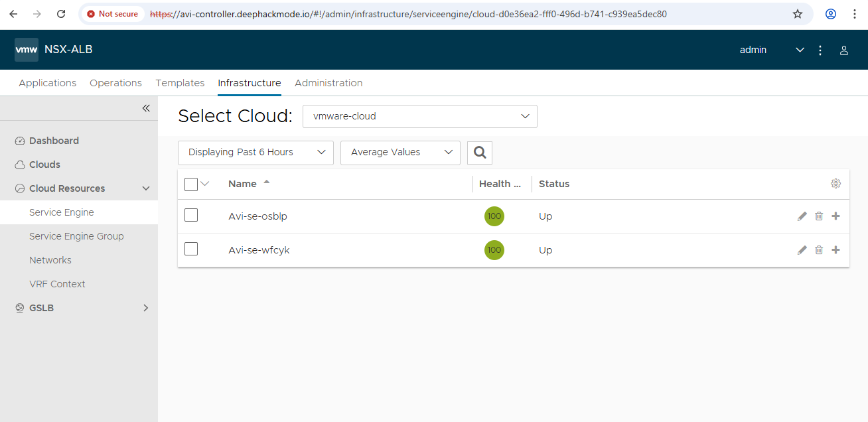Click Avi-se-osblp health score 100 badge
The image size is (868, 422).
coord(494,216)
